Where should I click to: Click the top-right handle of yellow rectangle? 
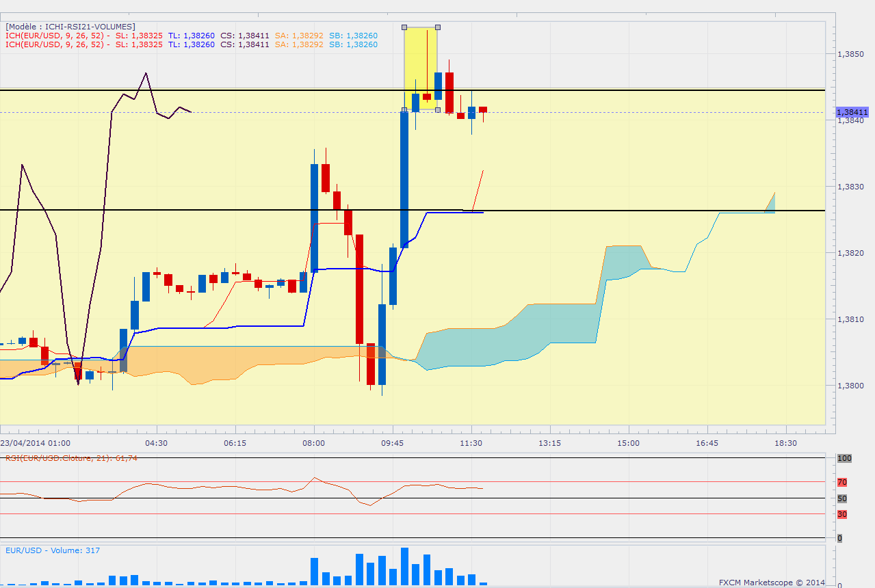point(438,27)
